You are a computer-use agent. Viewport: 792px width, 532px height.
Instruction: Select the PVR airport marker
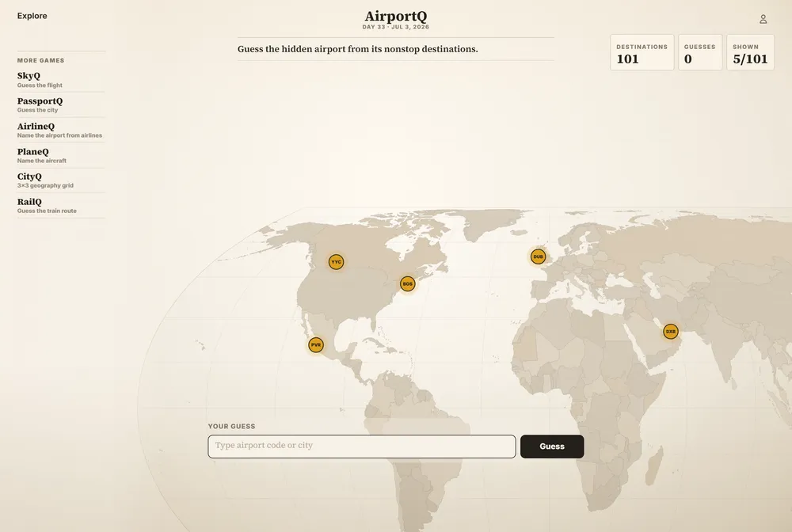point(316,345)
